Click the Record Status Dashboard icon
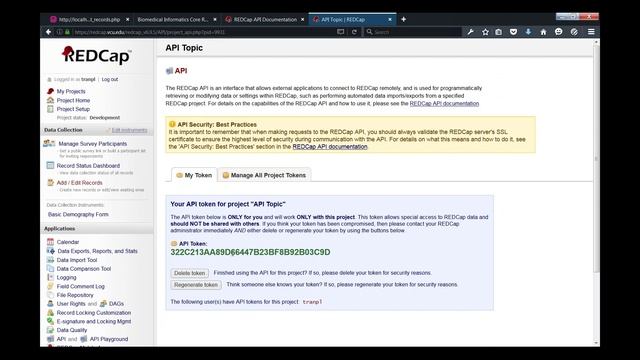 50,165
